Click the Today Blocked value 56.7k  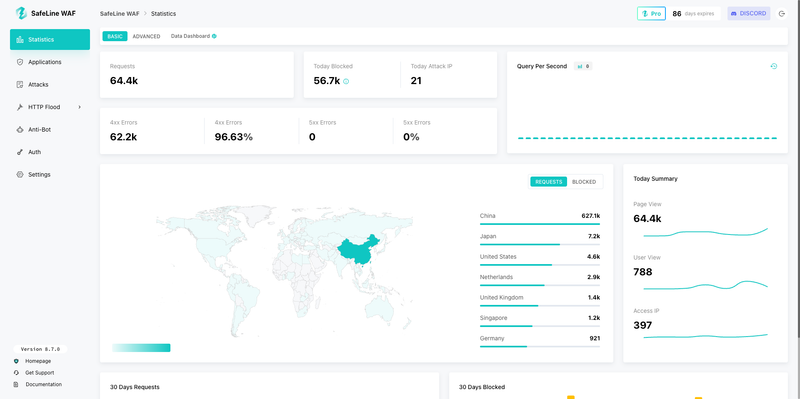[x=327, y=81]
